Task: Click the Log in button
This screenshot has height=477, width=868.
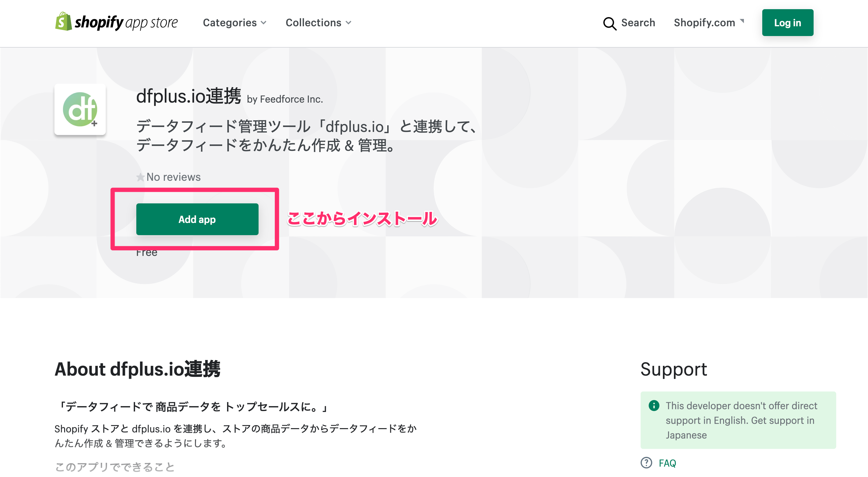Action: 788,23
